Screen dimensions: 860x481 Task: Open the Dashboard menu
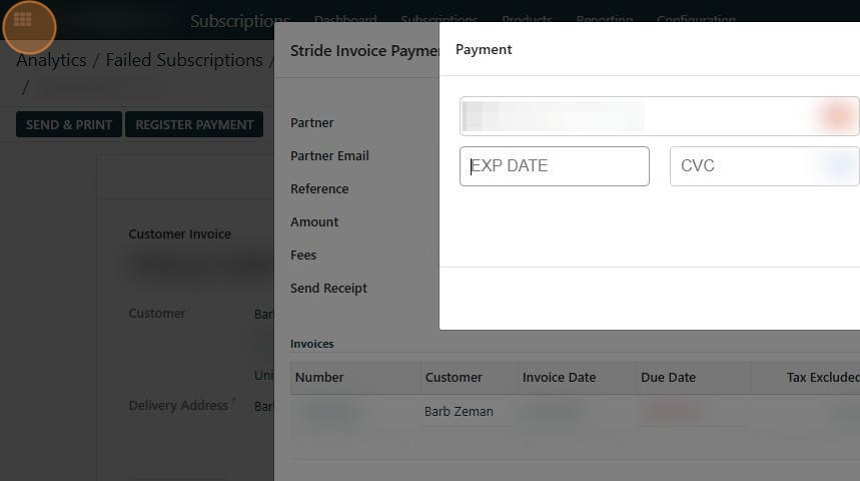[x=345, y=20]
